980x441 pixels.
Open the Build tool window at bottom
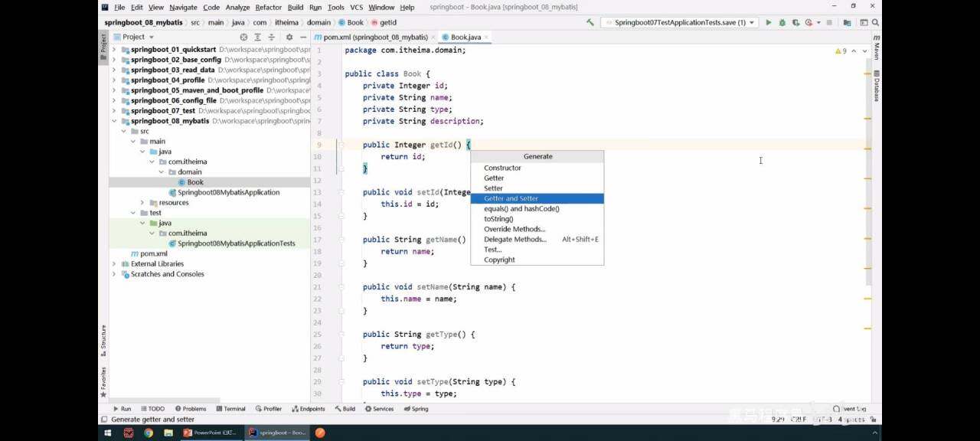click(x=345, y=409)
